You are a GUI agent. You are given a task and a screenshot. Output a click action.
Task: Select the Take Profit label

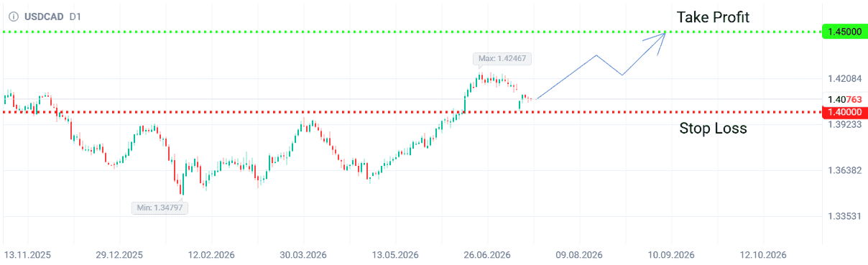713,17
